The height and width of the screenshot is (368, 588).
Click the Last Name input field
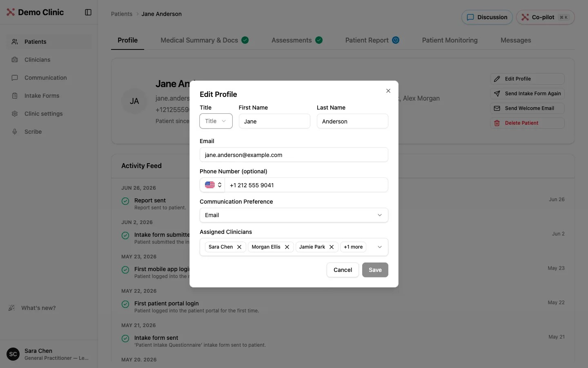click(x=352, y=121)
